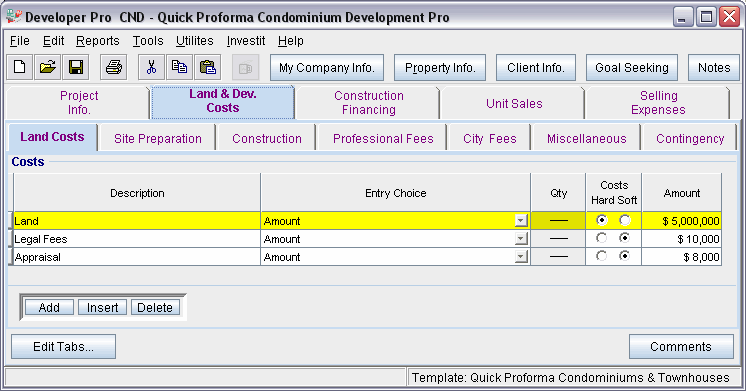This screenshot has width=746, height=391.
Task: Open the Help menu
Action: click(x=291, y=41)
